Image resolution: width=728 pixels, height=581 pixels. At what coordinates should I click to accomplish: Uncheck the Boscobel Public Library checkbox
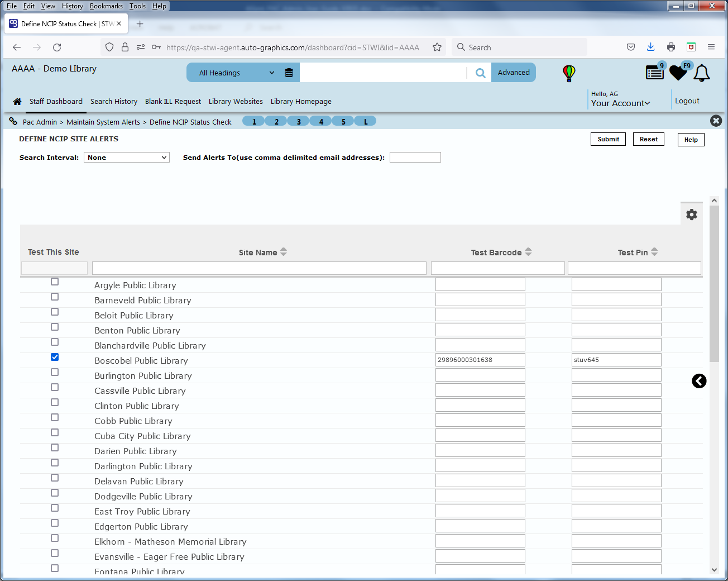(x=55, y=357)
